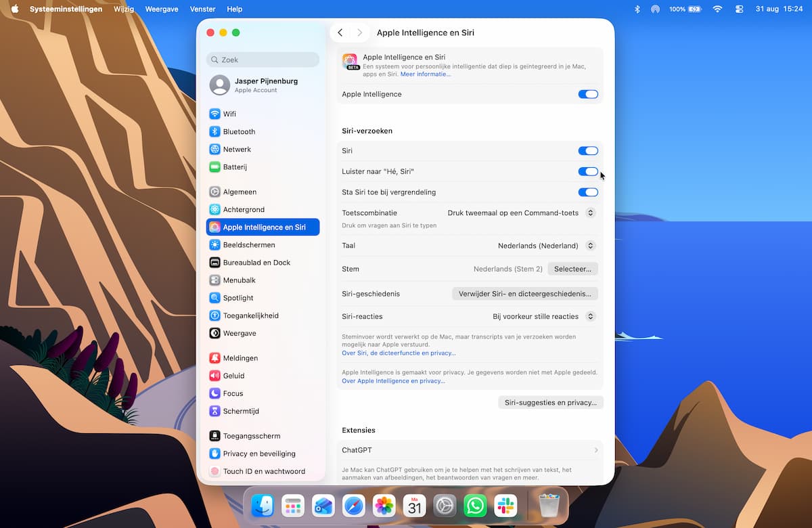Open Toegangsscherm settings
Image resolution: width=812 pixels, height=528 pixels.
[263, 435]
